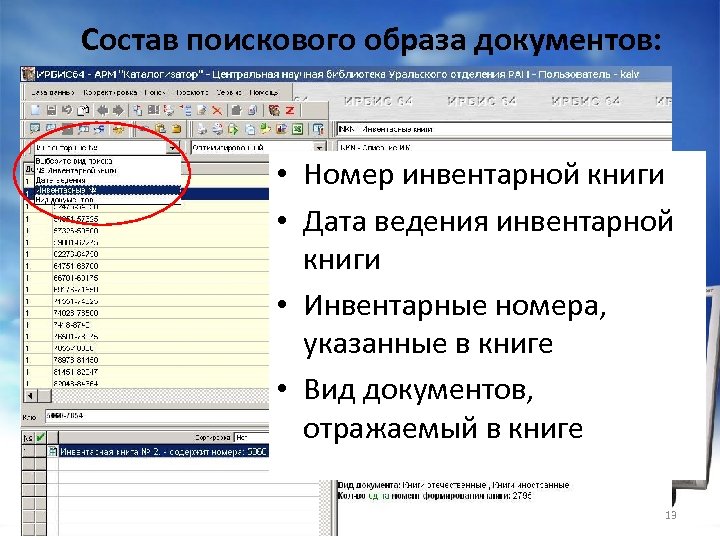Click the yellow folder icon

pyautogui.click(x=176, y=129)
